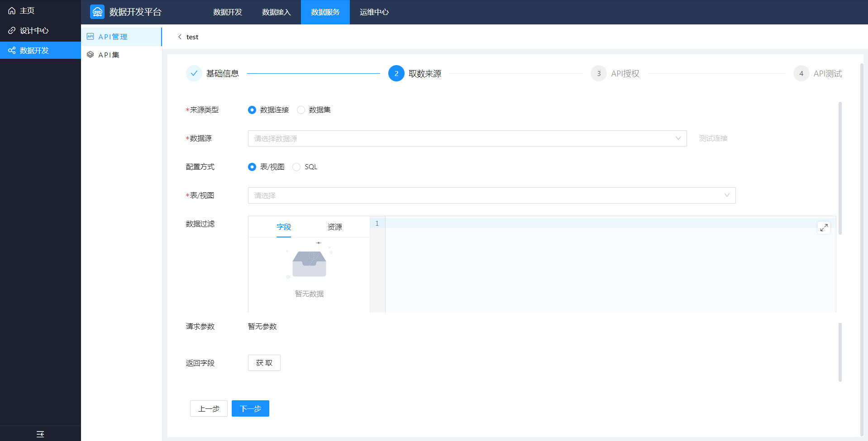Click the share icon beside 数据开发 in sidebar

coord(12,50)
